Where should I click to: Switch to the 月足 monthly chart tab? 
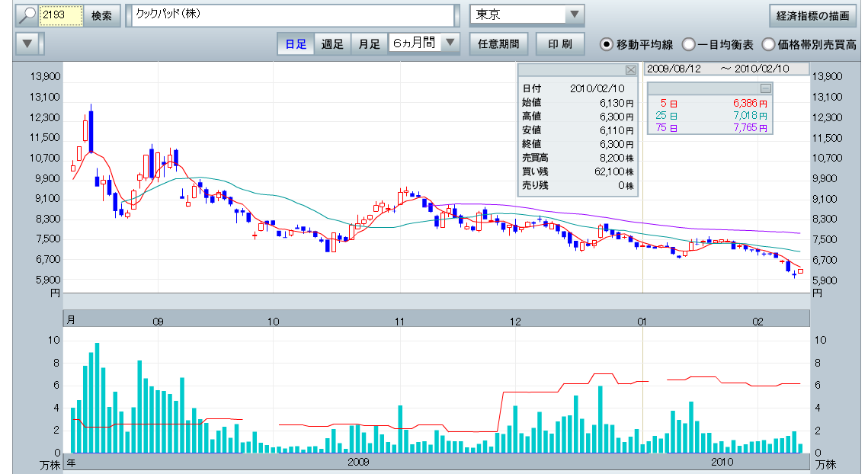tap(369, 43)
